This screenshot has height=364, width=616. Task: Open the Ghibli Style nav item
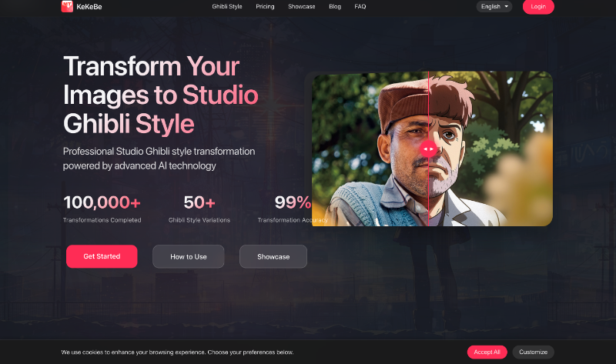(x=227, y=7)
